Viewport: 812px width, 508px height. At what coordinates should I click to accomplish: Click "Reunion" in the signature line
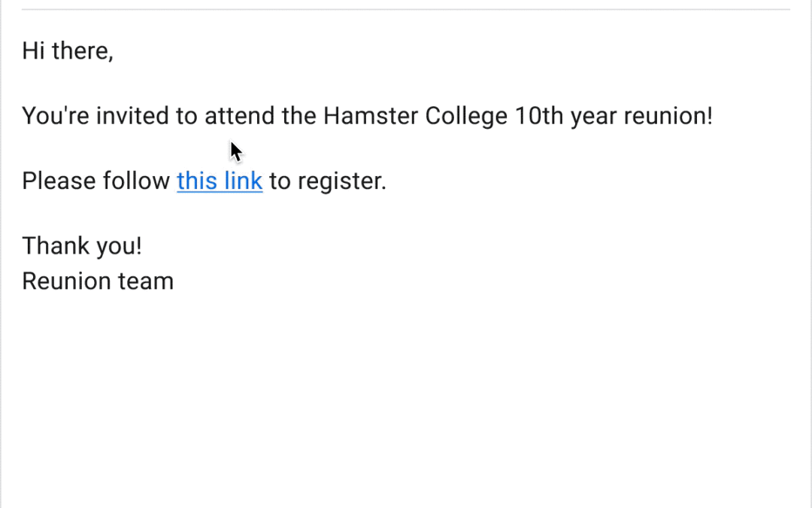click(x=66, y=281)
